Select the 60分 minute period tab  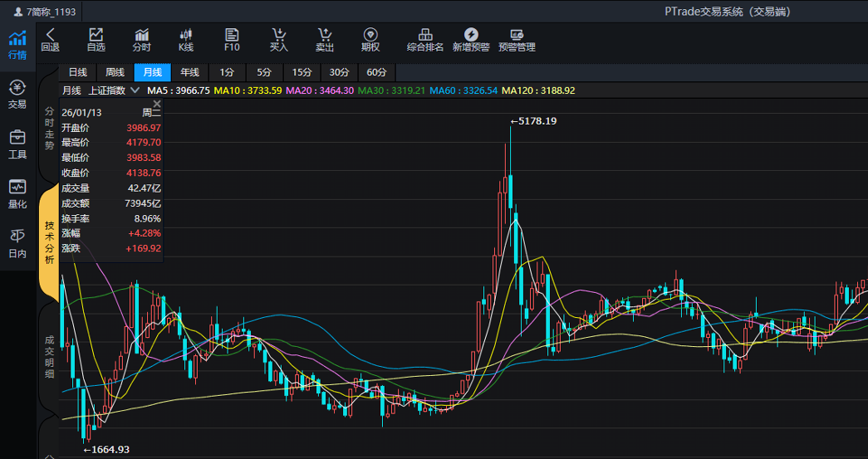[376, 72]
